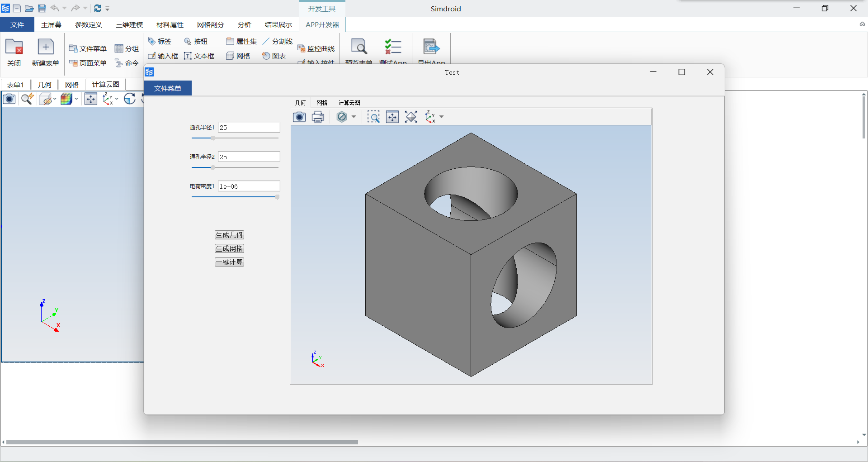Click the export App icon in the ribbon
The width and height of the screenshot is (868, 462).
431,47
